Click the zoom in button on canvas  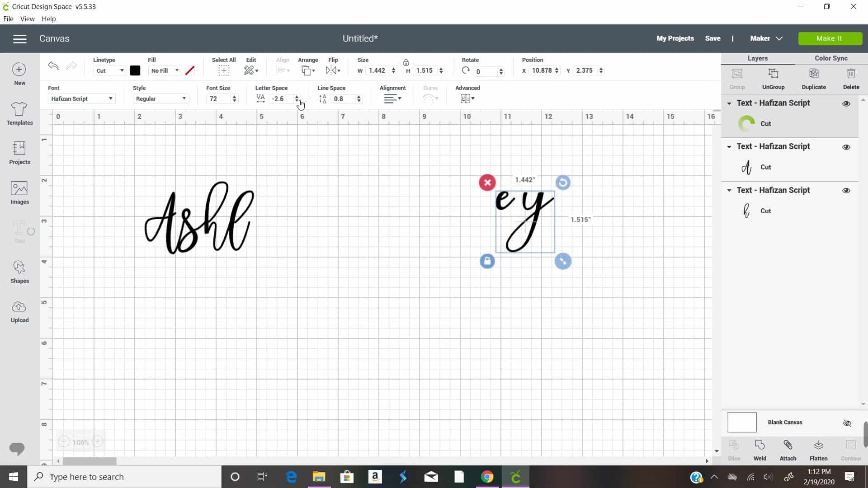[98, 442]
